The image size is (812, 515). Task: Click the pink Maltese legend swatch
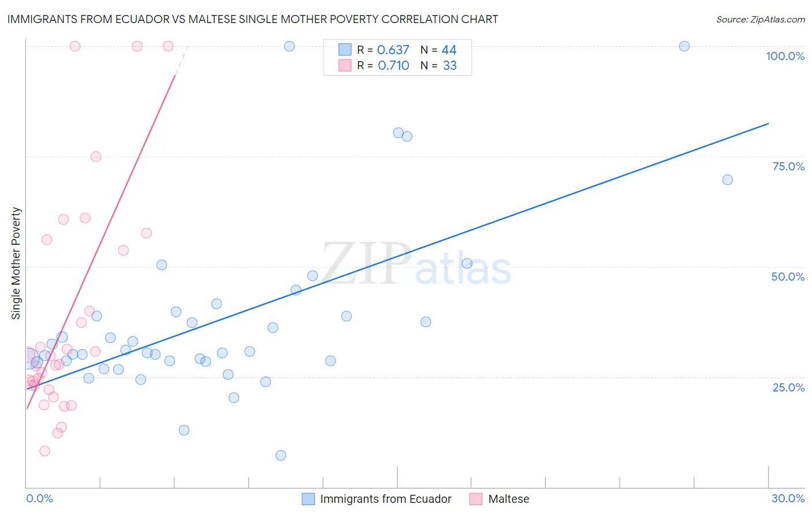(476, 499)
